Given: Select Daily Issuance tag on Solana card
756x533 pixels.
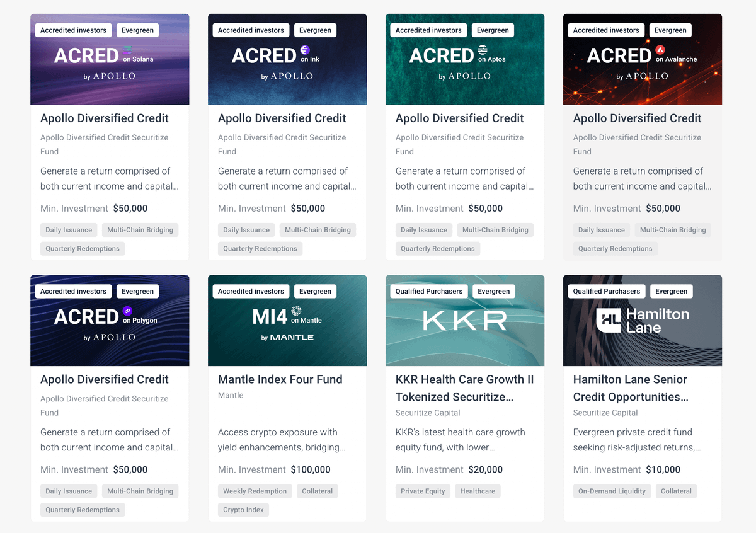Looking at the screenshot, I should [69, 230].
